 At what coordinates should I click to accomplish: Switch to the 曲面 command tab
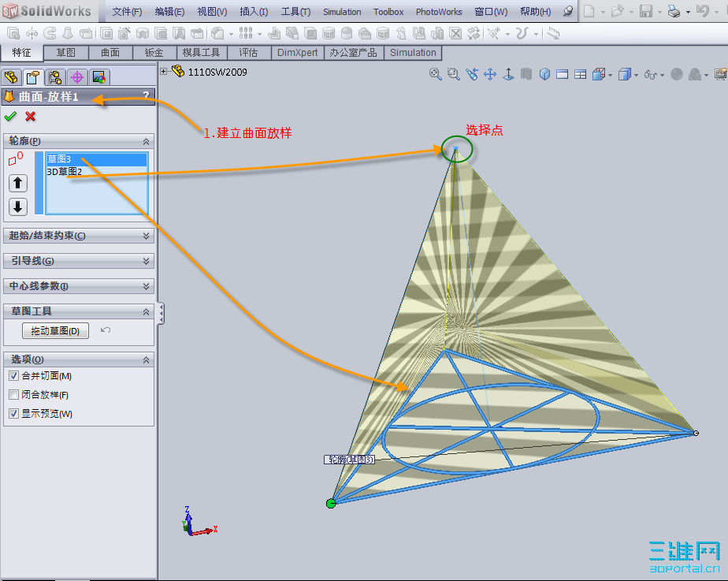(110, 53)
